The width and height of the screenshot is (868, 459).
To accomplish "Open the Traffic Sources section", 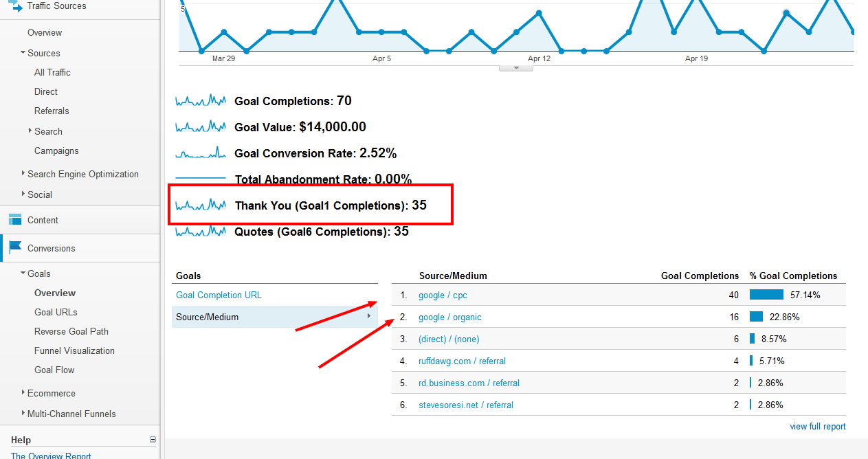I will [x=57, y=5].
